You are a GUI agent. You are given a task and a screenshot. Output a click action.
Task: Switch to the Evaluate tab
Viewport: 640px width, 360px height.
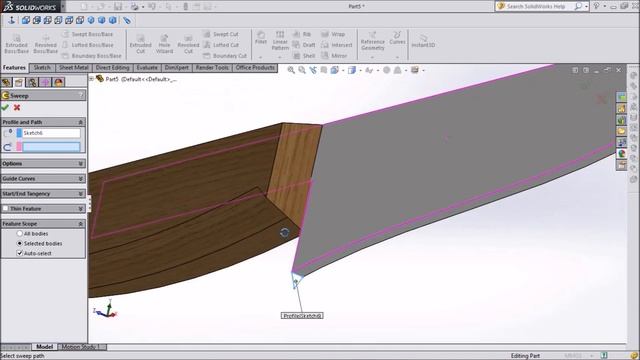(147, 68)
